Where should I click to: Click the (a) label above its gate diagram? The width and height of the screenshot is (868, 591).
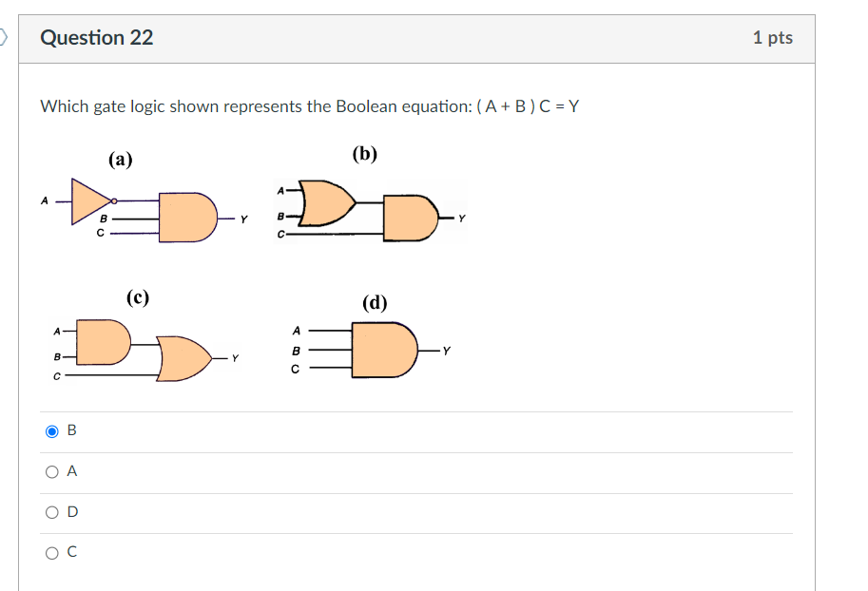(120, 159)
